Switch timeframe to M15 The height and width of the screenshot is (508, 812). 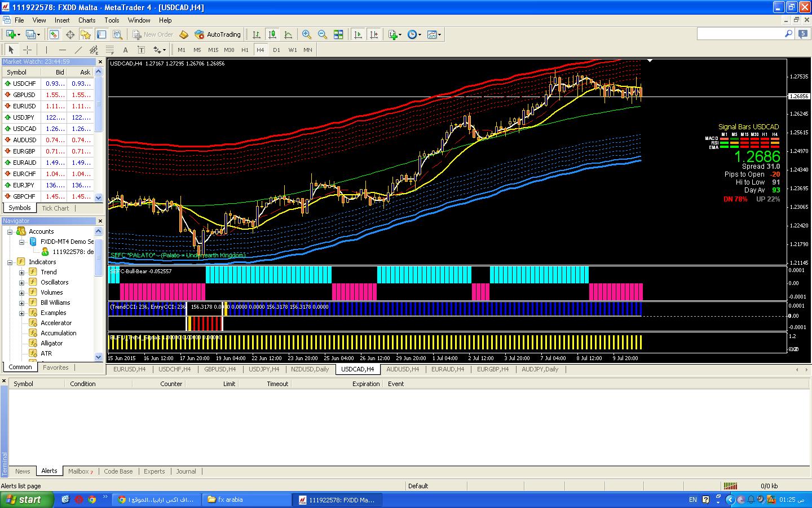pos(213,50)
